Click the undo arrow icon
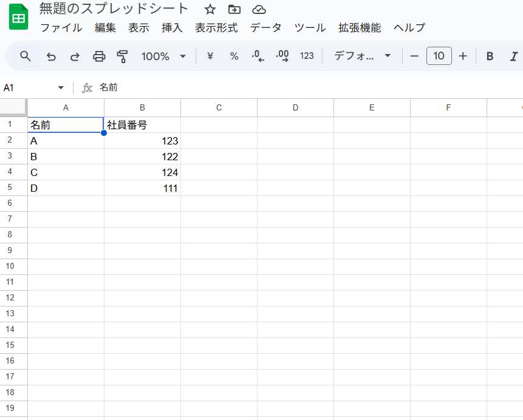 [51, 56]
